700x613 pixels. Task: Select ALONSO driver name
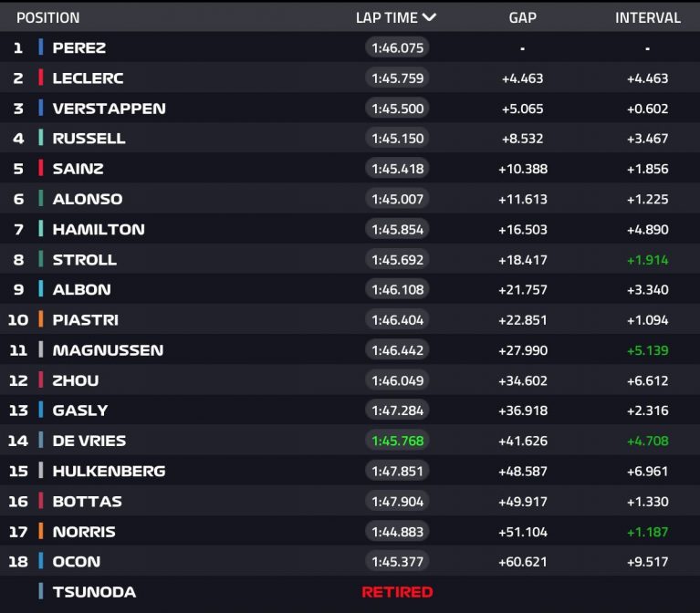pos(88,199)
